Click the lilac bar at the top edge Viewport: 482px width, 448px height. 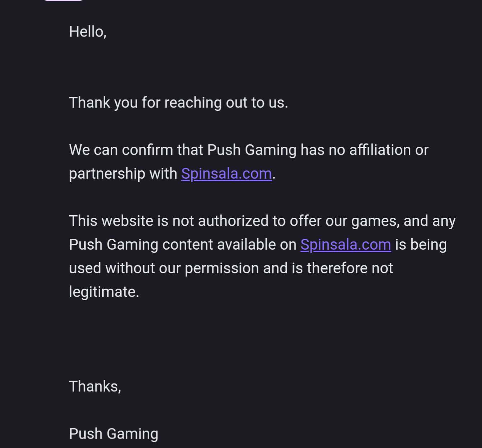pyautogui.click(x=63, y=0)
